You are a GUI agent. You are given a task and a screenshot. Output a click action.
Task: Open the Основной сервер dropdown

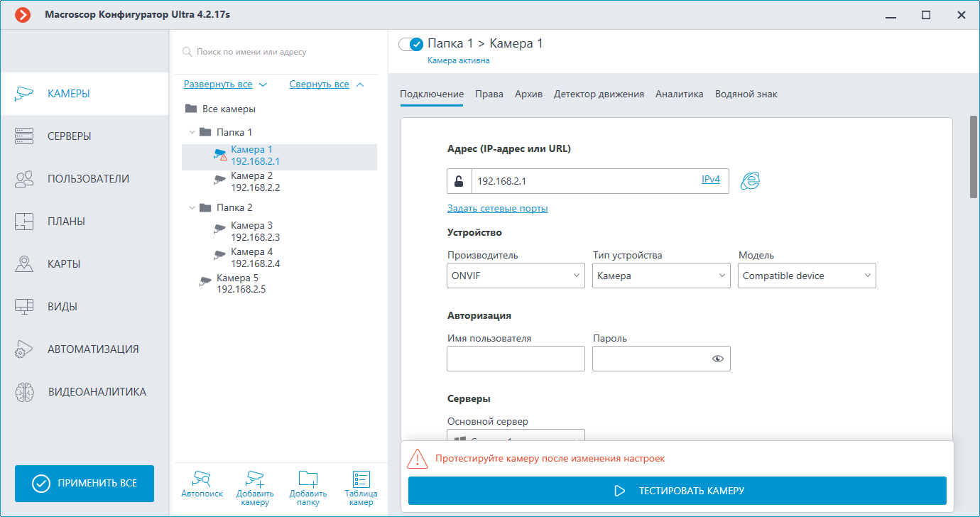[516, 434]
